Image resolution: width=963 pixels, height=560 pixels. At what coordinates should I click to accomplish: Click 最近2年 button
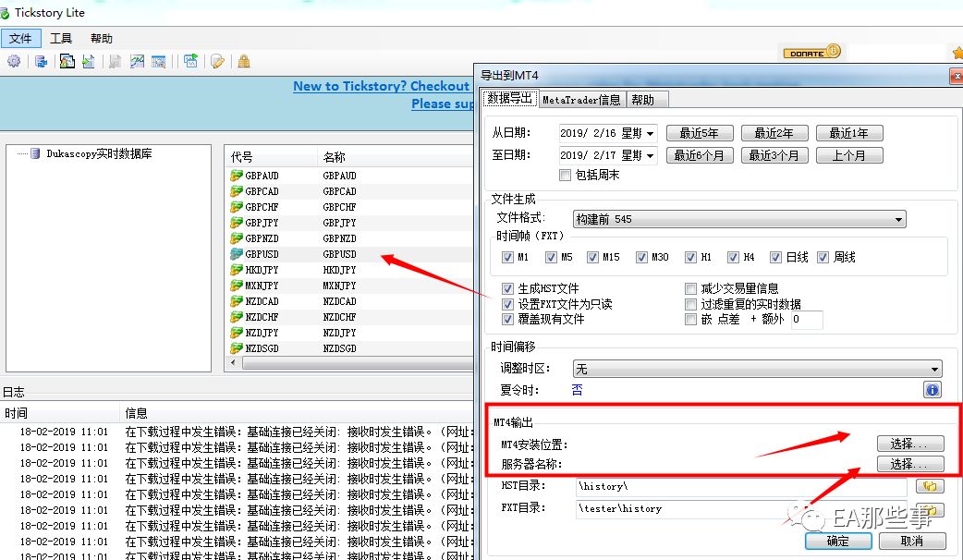(774, 133)
